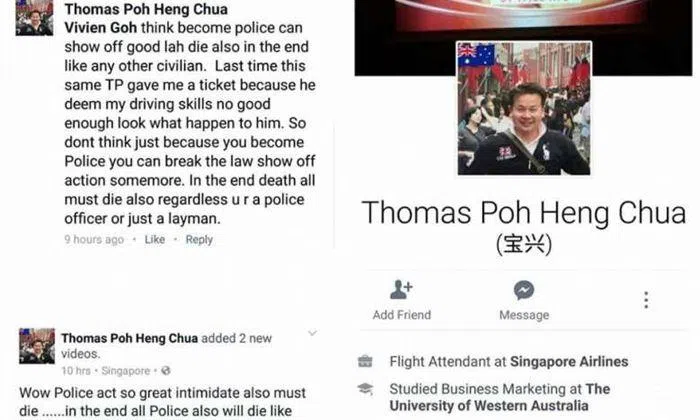700x420 pixels.
Task: Open the Vivien Goh tagged name
Action: click(x=100, y=28)
